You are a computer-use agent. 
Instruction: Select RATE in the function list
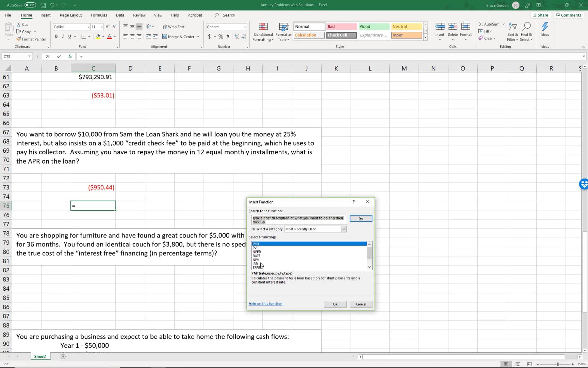pyautogui.click(x=257, y=256)
